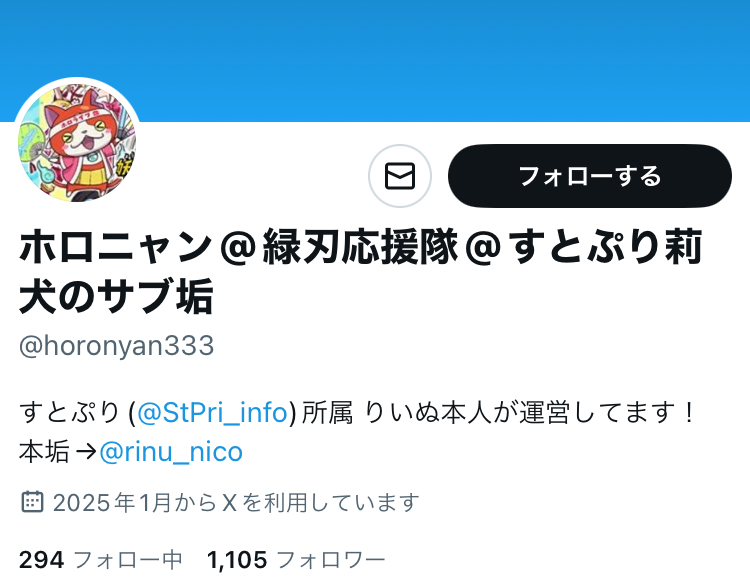Screen dimensions: 750x588
Task: Open the @StPri_info mention link
Action: point(212,412)
